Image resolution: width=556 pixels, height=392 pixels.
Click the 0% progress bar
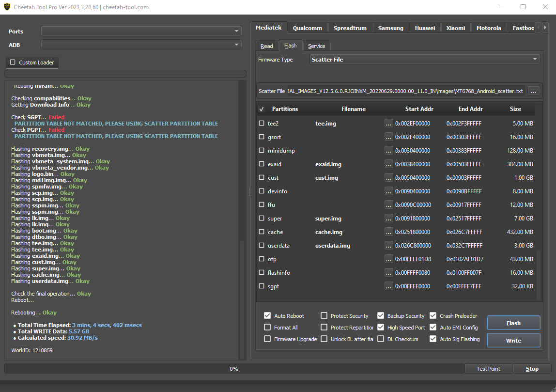click(233, 369)
